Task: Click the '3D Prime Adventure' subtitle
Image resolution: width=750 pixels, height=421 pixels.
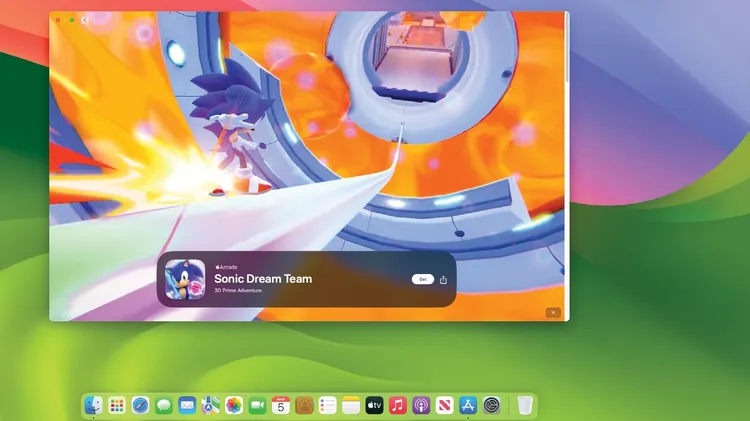Action: pos(238,290)
